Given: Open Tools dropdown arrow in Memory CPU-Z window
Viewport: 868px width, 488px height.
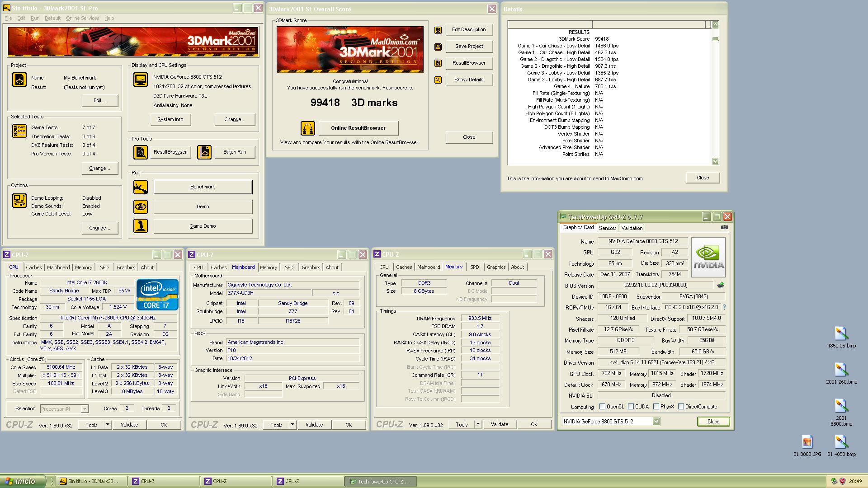Looking at the screenshot, I should (x=478, y=424).
